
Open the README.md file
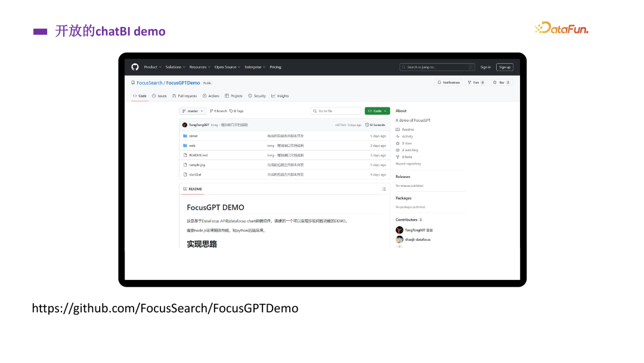[x=199, y=155]
